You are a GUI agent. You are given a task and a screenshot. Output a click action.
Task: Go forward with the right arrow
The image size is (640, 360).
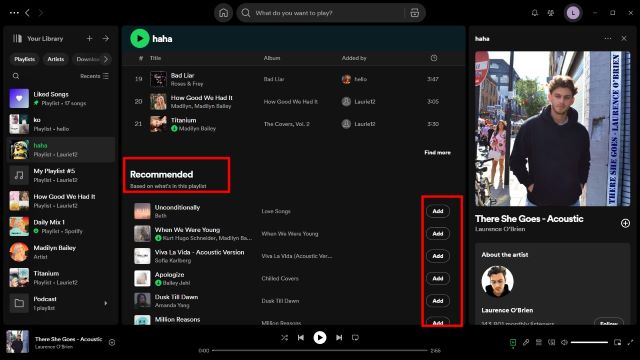[40, 13]
